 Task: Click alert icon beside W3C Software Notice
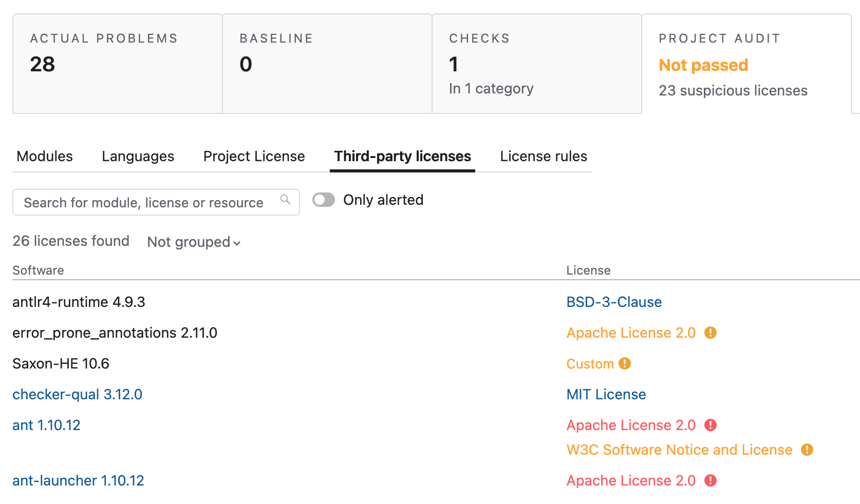[807, 450]
